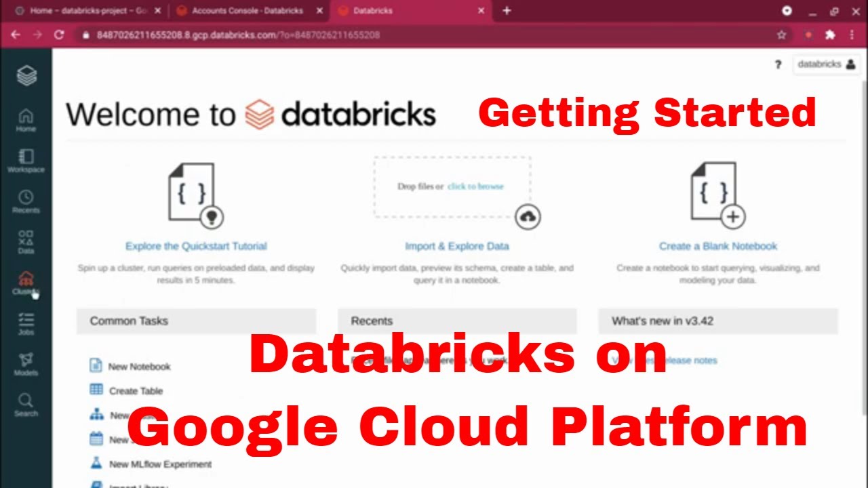The height and width of the screenshot is (488, 868).
Task: Click the help question mark icon
Action: click(778, 64)
